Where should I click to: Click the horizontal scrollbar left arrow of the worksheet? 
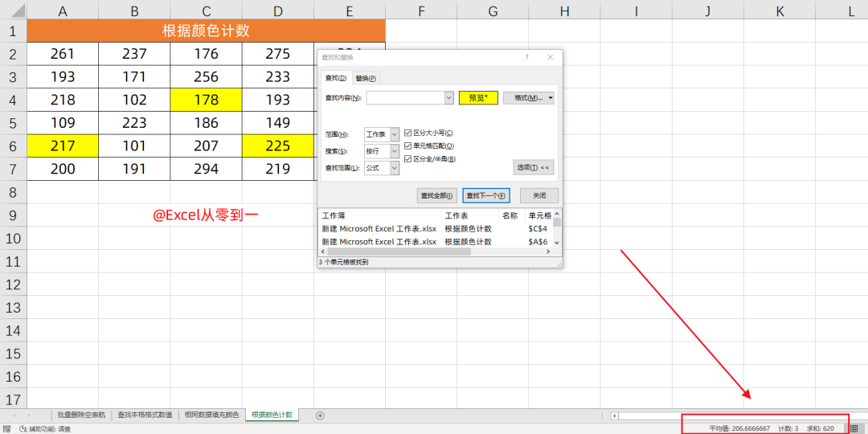coord(614,416)
